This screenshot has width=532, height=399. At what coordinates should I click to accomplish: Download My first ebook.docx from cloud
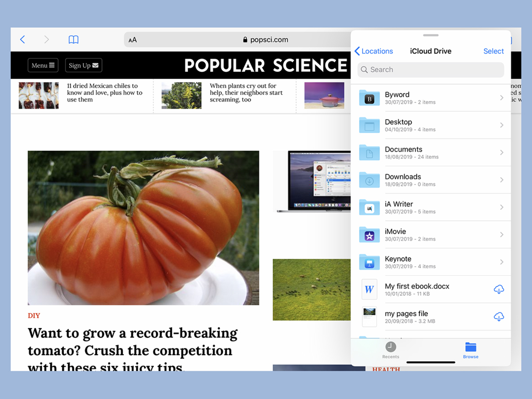[x=499, y=289]
